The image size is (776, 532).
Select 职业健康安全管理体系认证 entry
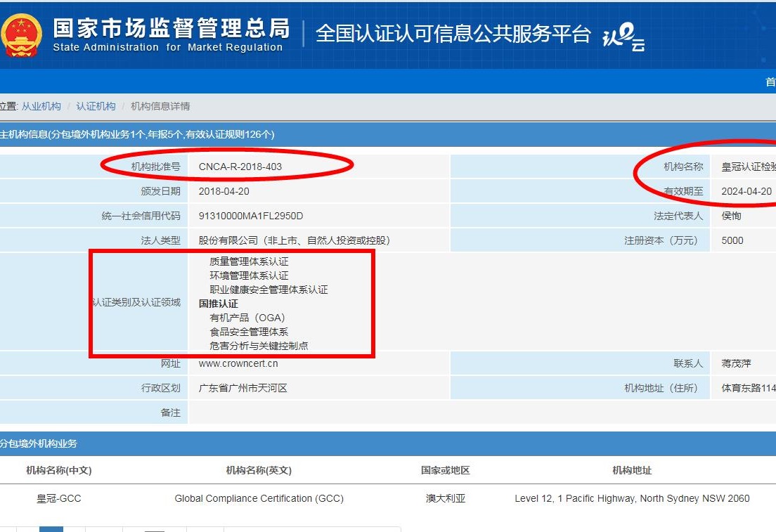tap(269, 290)
